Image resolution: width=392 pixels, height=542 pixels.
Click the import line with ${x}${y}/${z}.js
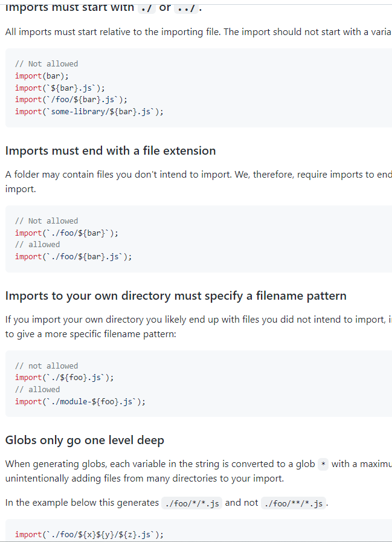click(89, 534)
